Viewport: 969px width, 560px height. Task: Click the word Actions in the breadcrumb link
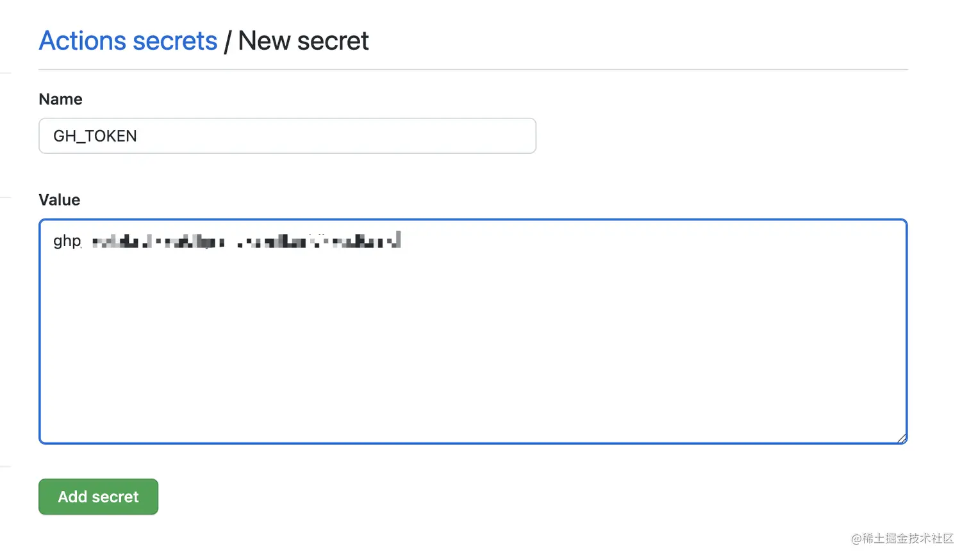[83, 41]
